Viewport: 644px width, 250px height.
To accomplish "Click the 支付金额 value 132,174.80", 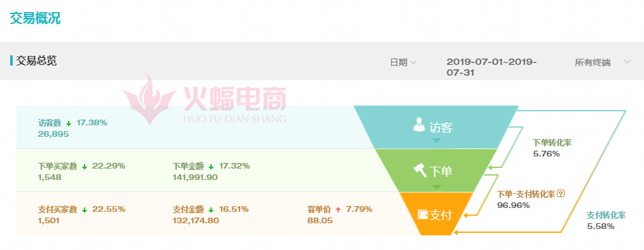I will (196, 221).
